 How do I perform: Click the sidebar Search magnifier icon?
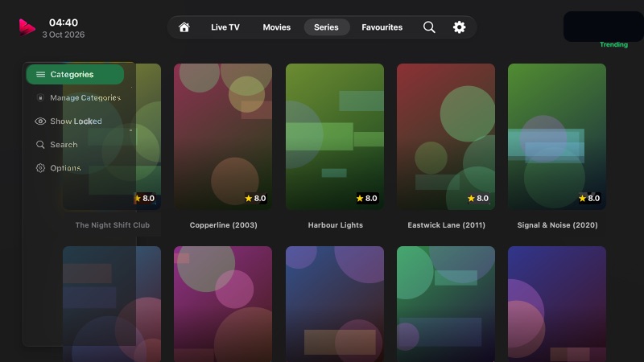pos(40,145)
